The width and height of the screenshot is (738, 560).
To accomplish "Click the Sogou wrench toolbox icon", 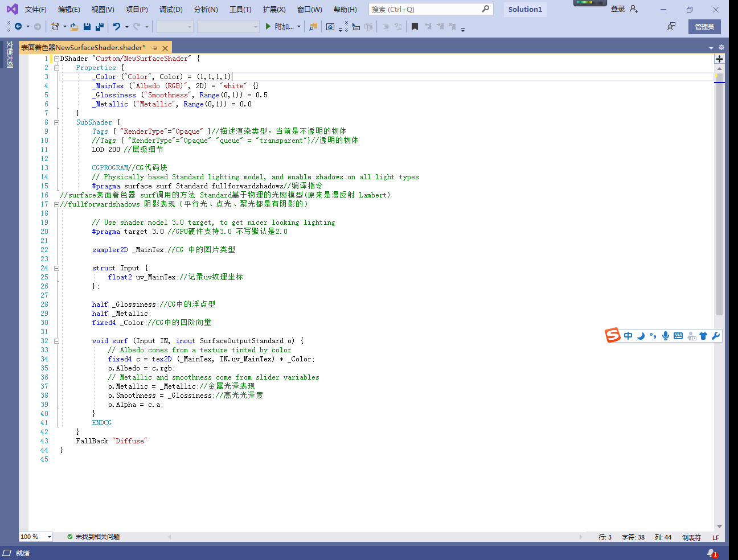I will pyautogui.click(x=716, y=336).
